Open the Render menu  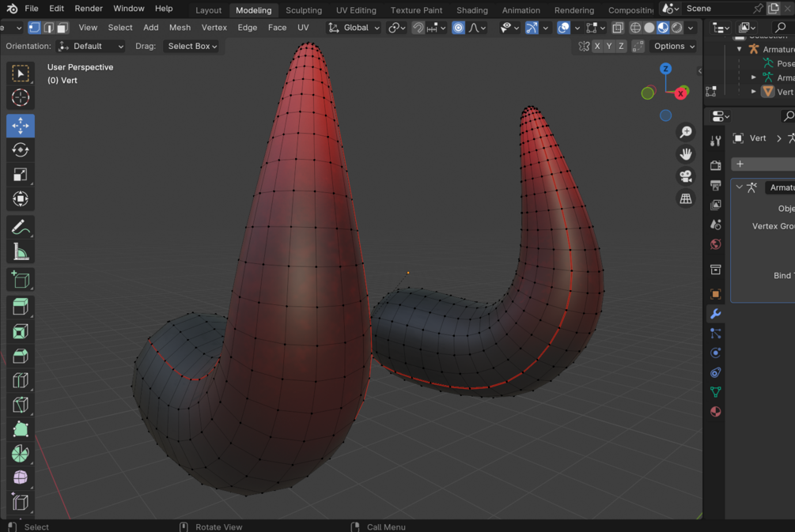pyautogui.click(x=89, y=9)
